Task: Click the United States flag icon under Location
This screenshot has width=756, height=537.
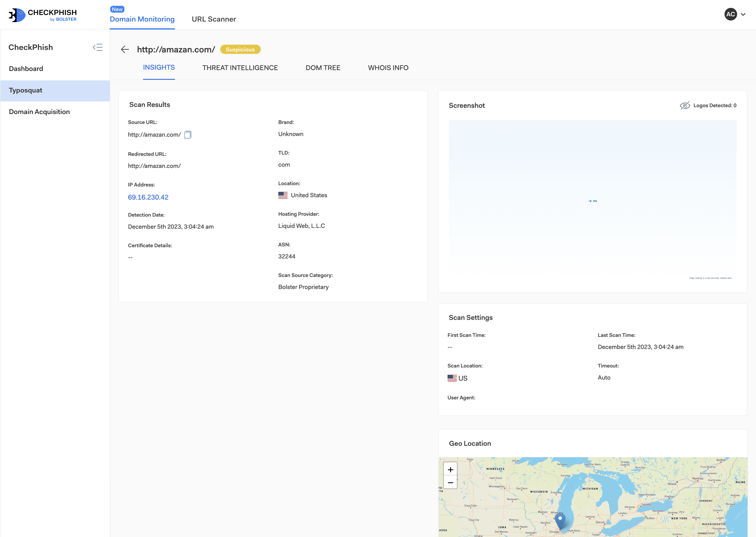Action: pos(283,195)
